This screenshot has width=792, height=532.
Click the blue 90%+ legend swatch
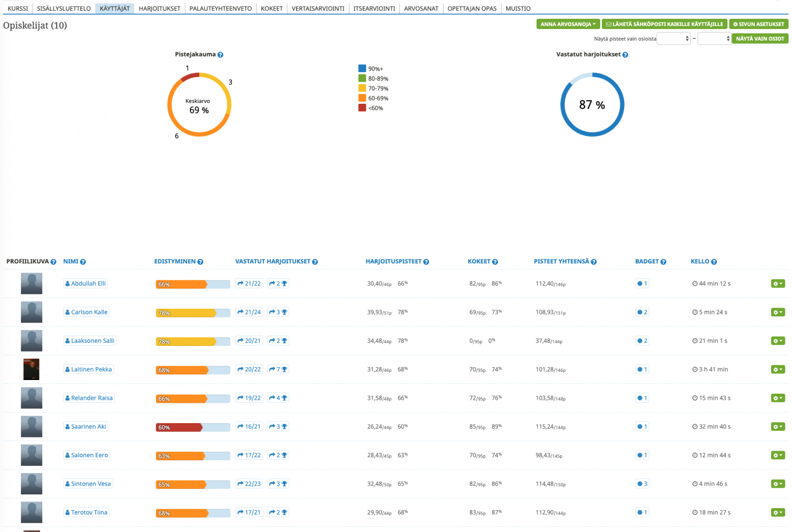(x=362, y=69)
